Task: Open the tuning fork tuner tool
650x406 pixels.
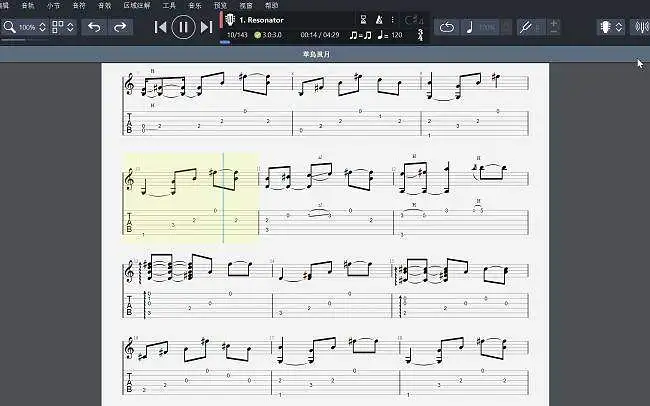Action: [x=526, y=27]
